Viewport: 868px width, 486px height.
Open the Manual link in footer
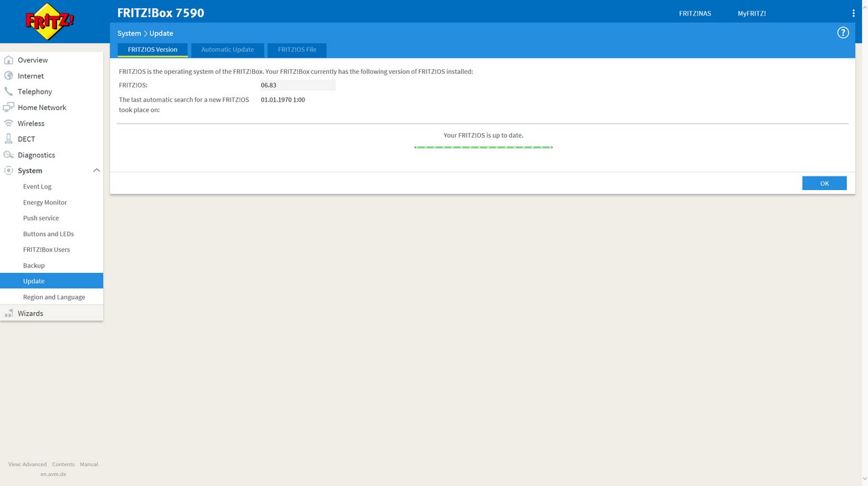(89, 464)
